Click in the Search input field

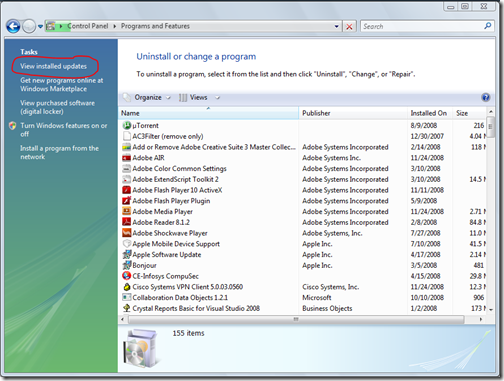tap(422, 26)
